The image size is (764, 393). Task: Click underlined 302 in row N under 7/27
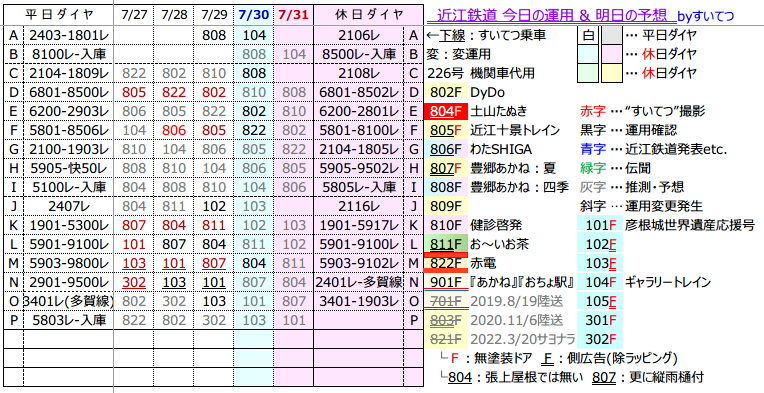coord(134,282)
